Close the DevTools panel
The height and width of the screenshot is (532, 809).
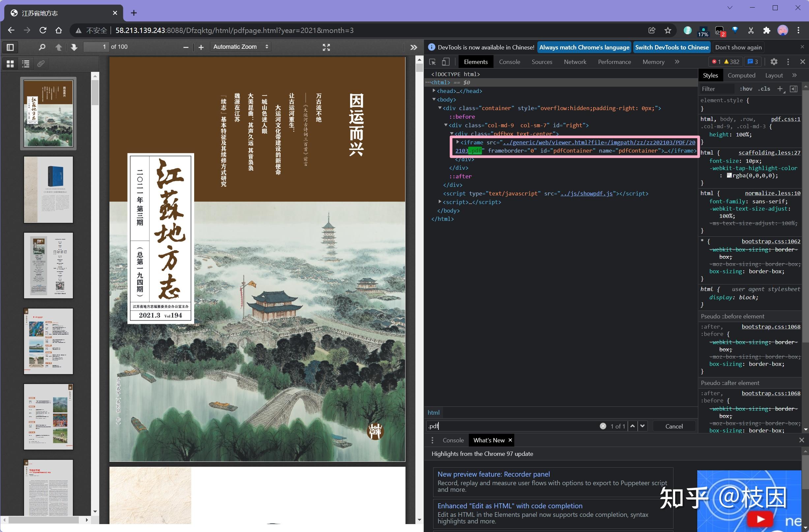(x=802, y=62)
